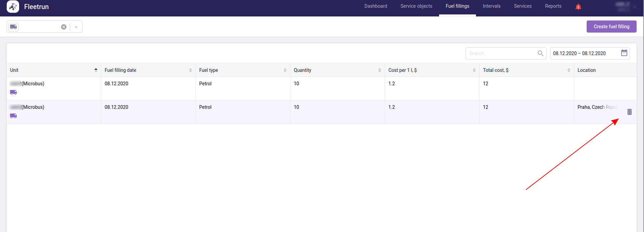Sort by Total cost column
644x232 pixels.
pyautogui.click(x=569, y=70)
